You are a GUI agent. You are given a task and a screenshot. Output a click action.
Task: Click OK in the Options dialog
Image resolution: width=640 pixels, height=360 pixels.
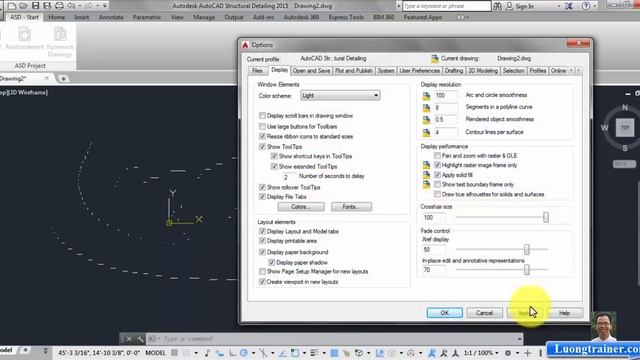point(444,313)
